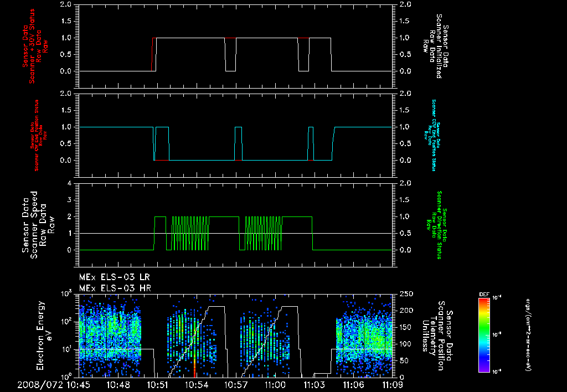Click the 10^-5 color bar tick label
This screenshot has width=567, height=392.
click(497, 335)
